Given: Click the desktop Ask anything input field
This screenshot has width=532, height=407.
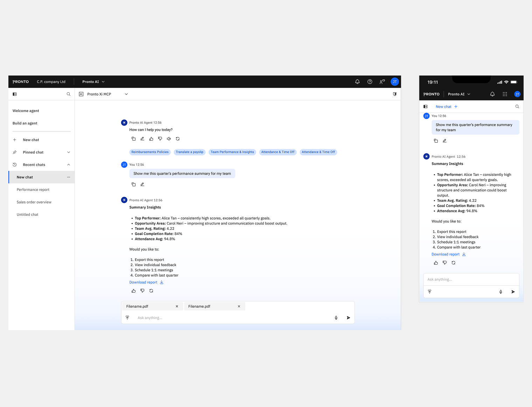Looking at the screenshot, I should point(231,318).
